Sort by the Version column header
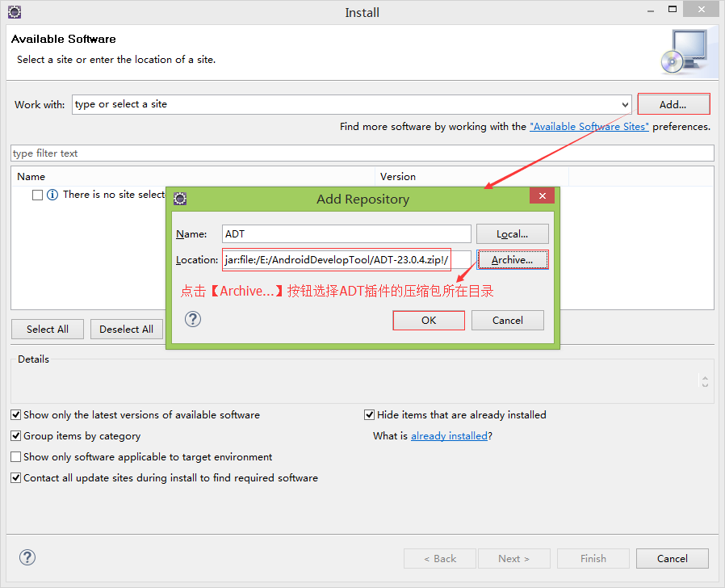The width and height of the screenshot is (725, 588). pos(471,177)
